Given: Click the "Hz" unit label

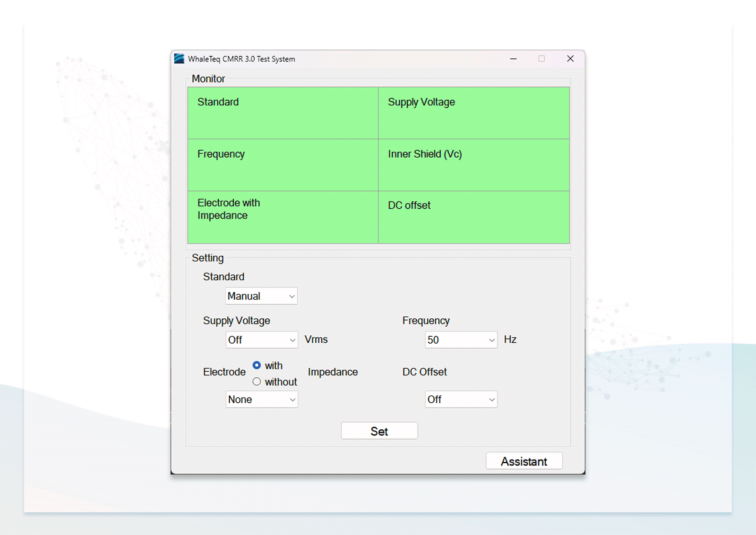Looking at the screenshot, I should point(510,340).
